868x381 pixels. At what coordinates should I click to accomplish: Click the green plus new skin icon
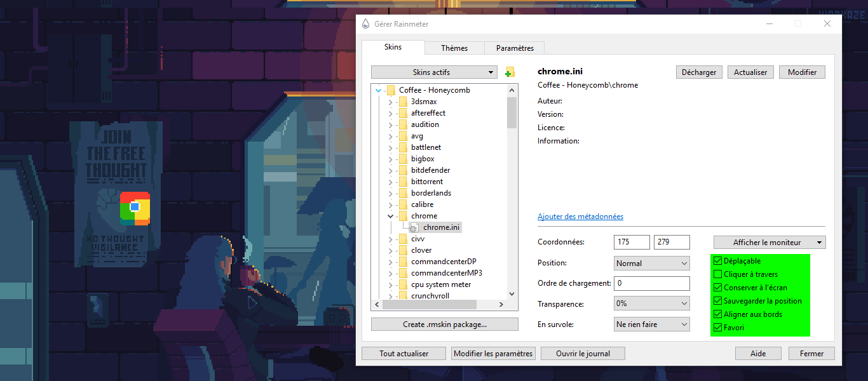coord(509,72)
